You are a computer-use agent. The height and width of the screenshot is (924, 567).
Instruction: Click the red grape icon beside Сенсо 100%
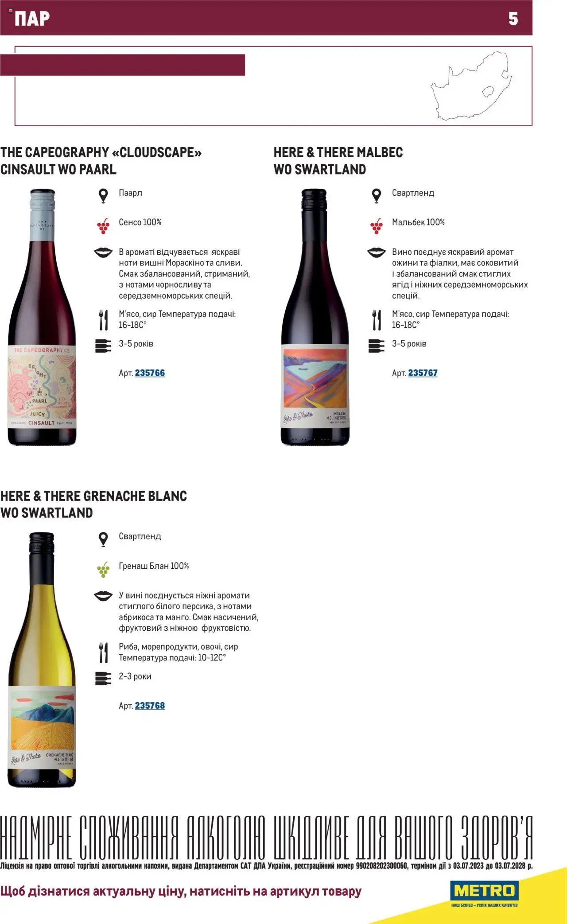click(103, 225)
